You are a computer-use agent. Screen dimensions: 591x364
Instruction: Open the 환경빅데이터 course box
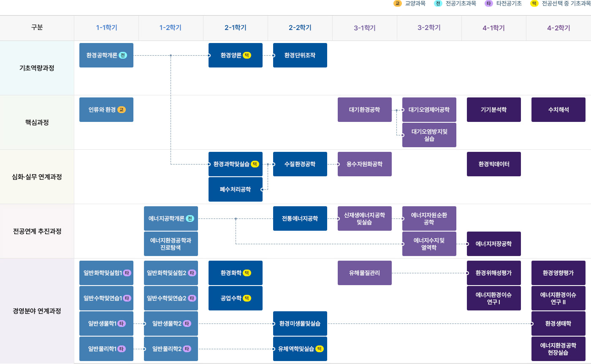coord(494,164)
